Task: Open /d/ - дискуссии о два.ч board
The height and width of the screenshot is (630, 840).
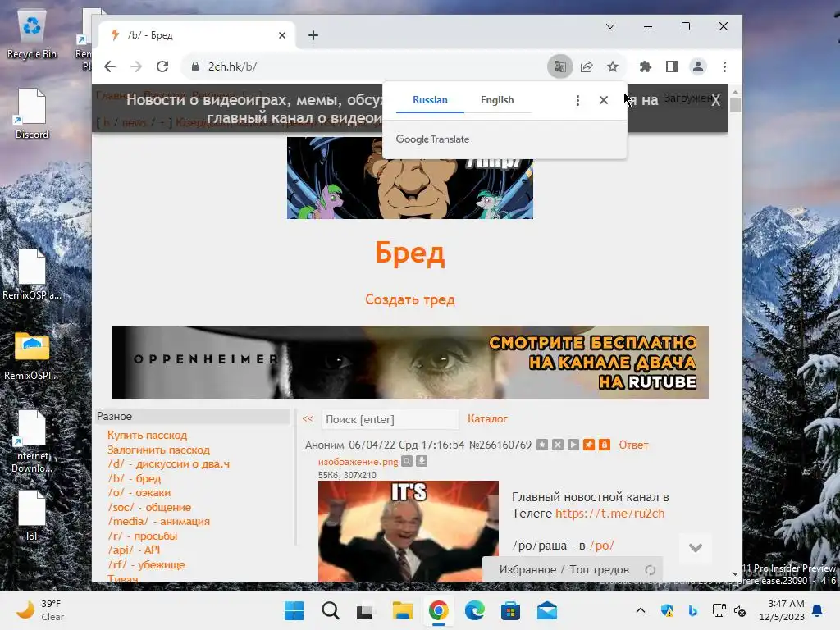Action: point(168,464)
